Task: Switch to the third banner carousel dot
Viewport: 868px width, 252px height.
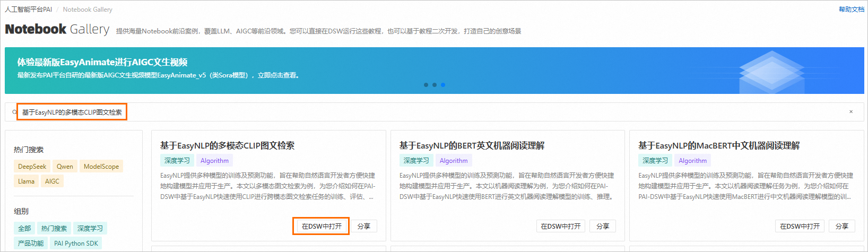Action: [x=443, y=85]
